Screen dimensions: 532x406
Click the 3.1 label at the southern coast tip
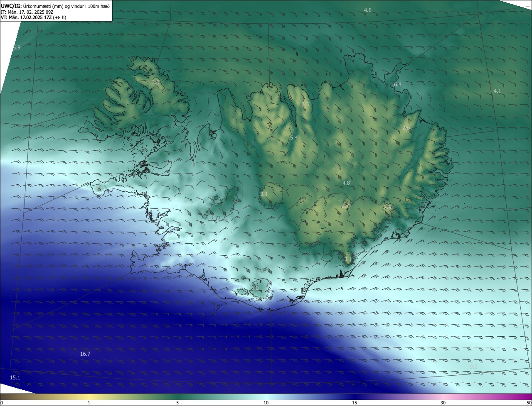[x=348, y=259]
